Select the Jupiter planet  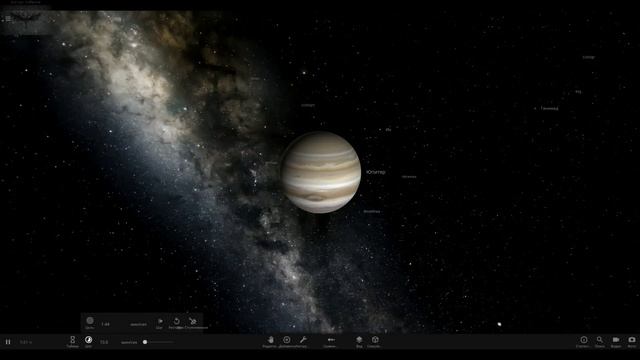tap(320, 172)
